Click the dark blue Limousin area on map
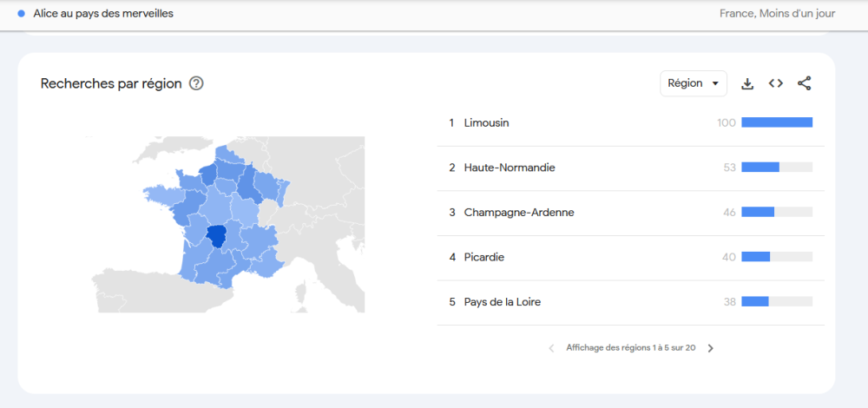This screenshot has height=408, width=868. 216,235
